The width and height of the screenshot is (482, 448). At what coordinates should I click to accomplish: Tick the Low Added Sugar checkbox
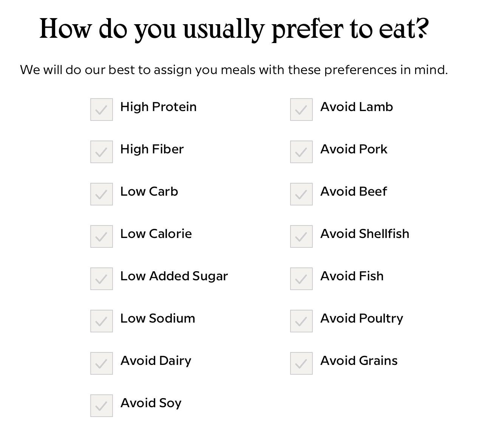(102, 279)
